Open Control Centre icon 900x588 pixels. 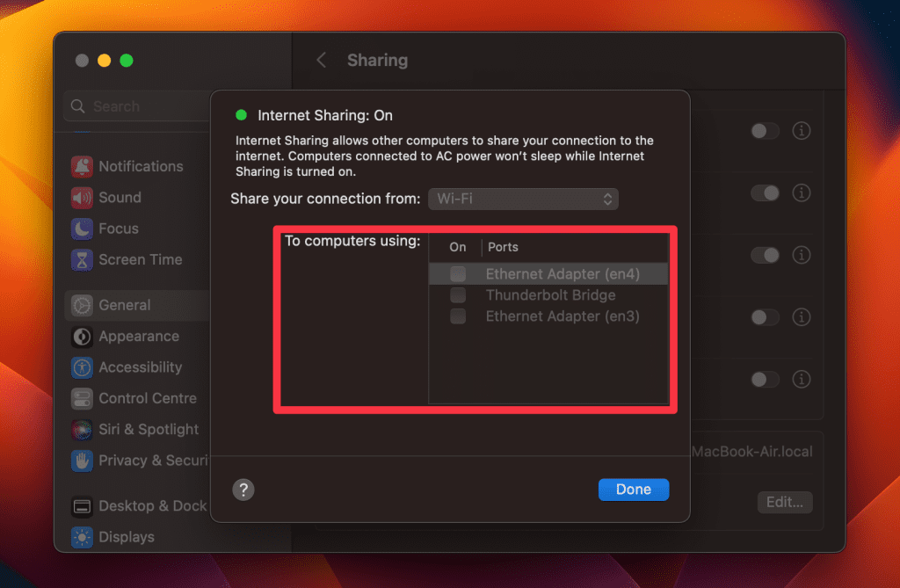point(82,398)
